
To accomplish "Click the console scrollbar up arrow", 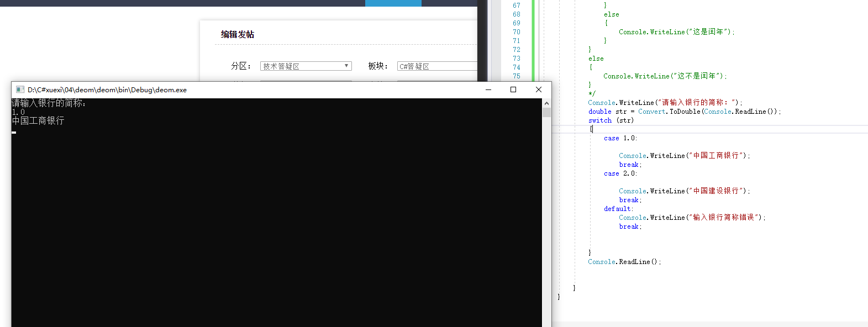I will 546,103.
